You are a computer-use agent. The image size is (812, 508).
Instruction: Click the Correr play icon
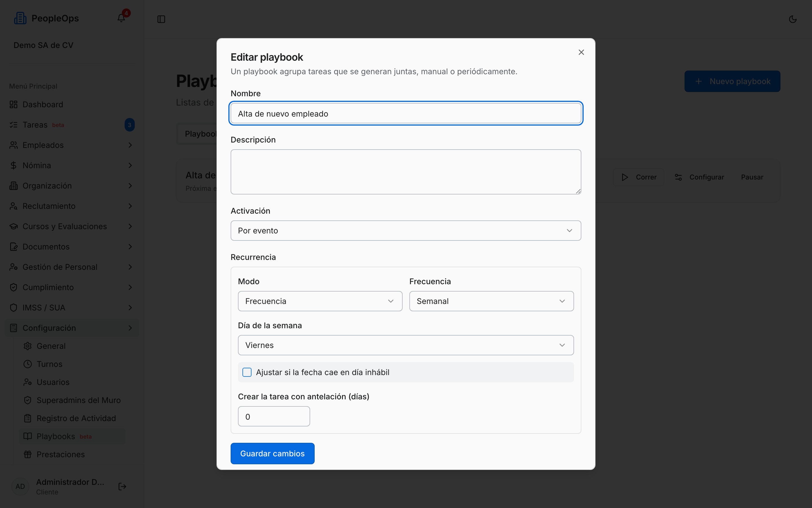625,177
